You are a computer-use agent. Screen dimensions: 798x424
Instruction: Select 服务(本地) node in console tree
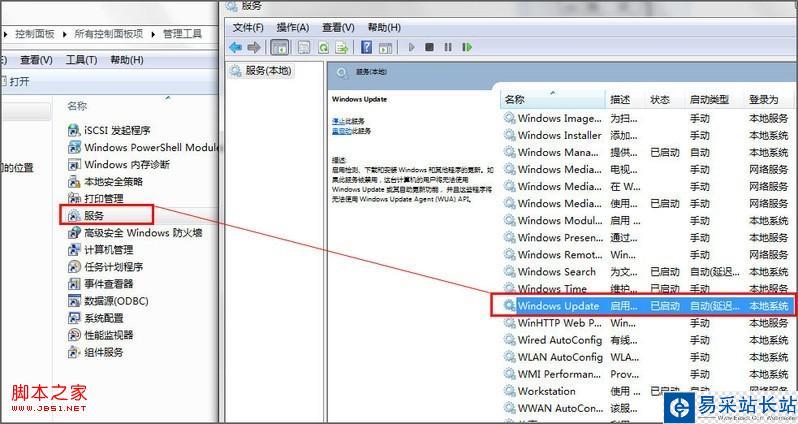click(x=261, y=71)
